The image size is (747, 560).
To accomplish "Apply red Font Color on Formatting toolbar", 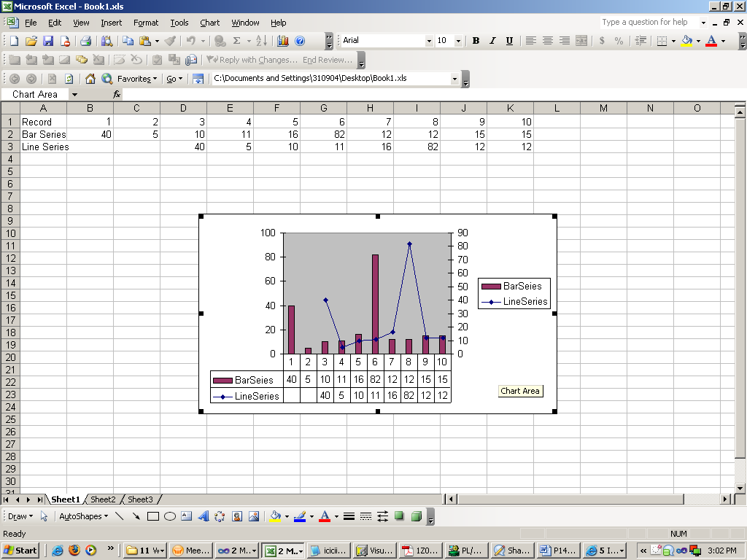I will [711, 41].
